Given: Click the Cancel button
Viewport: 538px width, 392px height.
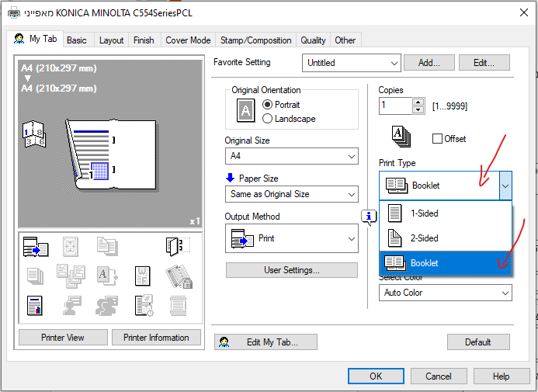Looking at the screenshot, I should [x=439, y=376].
